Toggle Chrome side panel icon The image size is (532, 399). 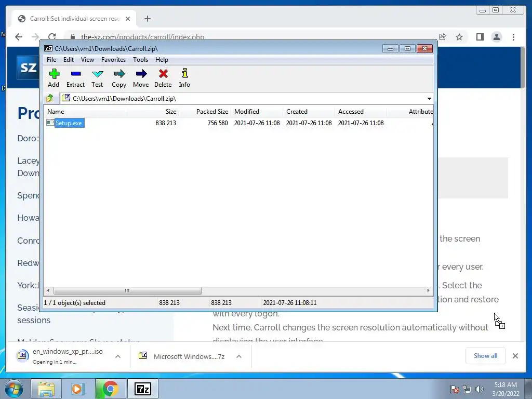(480, 37)
